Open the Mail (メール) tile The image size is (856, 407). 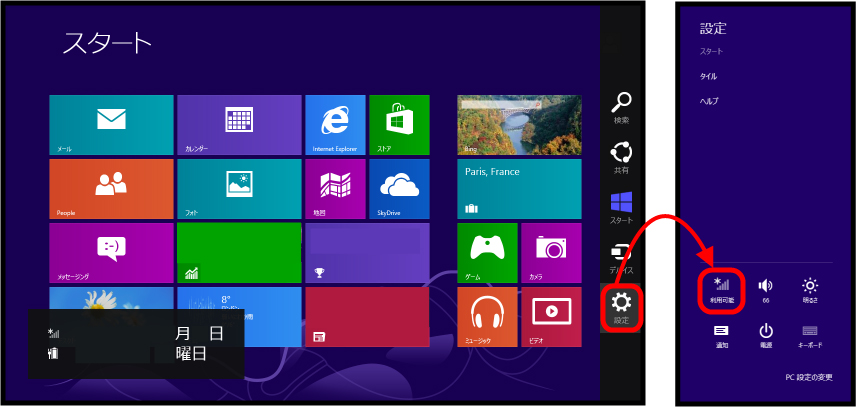coord(111,125)
